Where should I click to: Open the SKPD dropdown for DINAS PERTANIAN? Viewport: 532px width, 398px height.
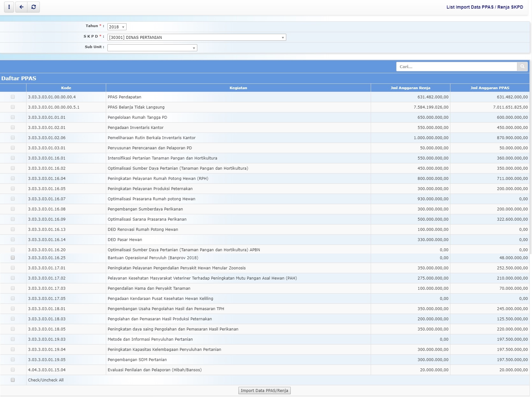pyautogui.click(x=196, y=37)
